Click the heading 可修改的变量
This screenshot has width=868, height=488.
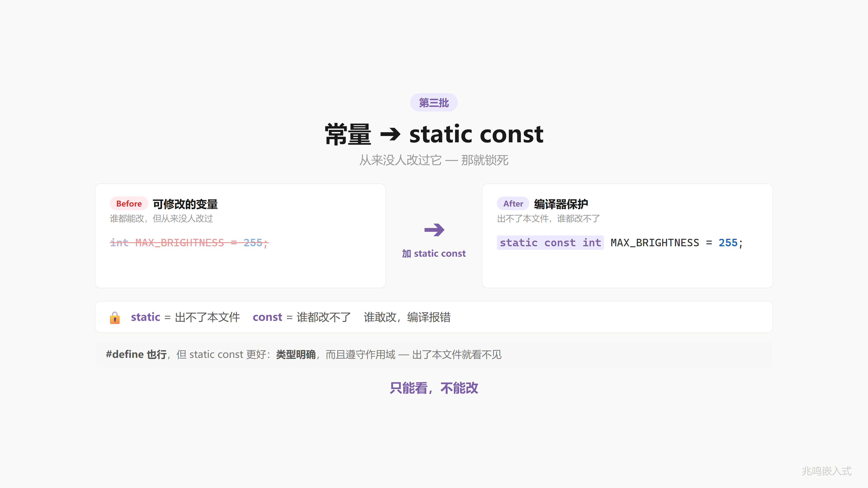tap(185, 204)
